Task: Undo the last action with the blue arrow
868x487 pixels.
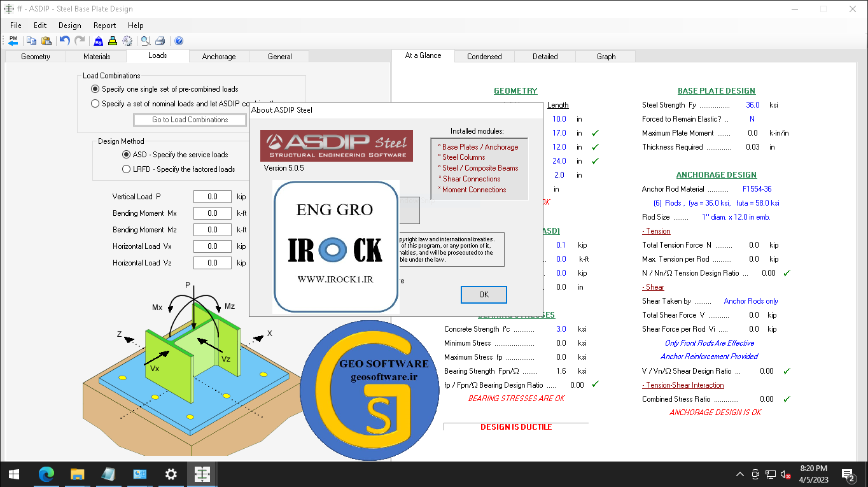Action: click(x=64, y=41)
